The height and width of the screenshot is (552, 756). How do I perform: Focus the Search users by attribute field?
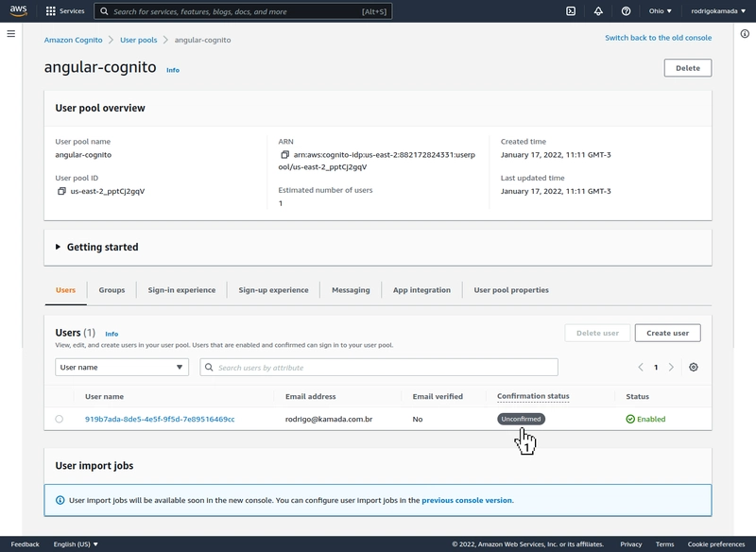coord(379,368)
